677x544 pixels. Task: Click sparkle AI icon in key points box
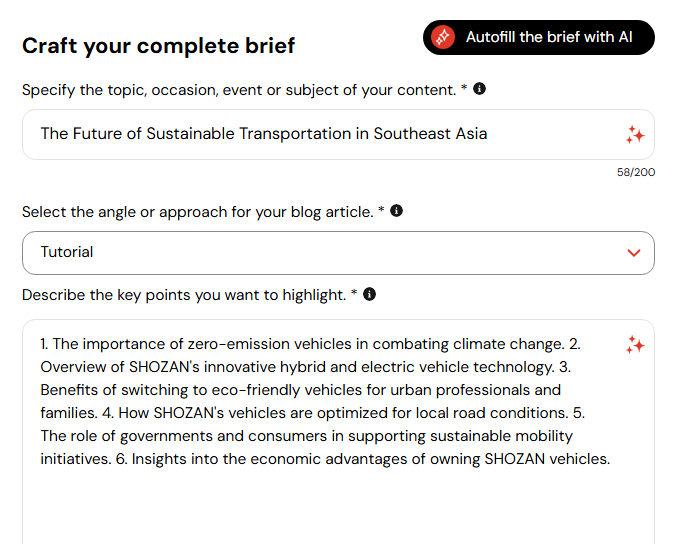635,345
